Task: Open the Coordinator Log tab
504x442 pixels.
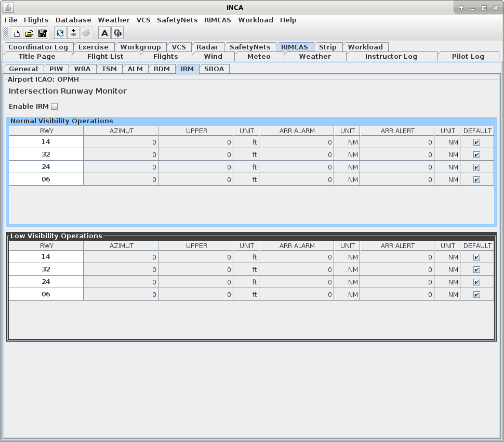Action: pos(38,47)
